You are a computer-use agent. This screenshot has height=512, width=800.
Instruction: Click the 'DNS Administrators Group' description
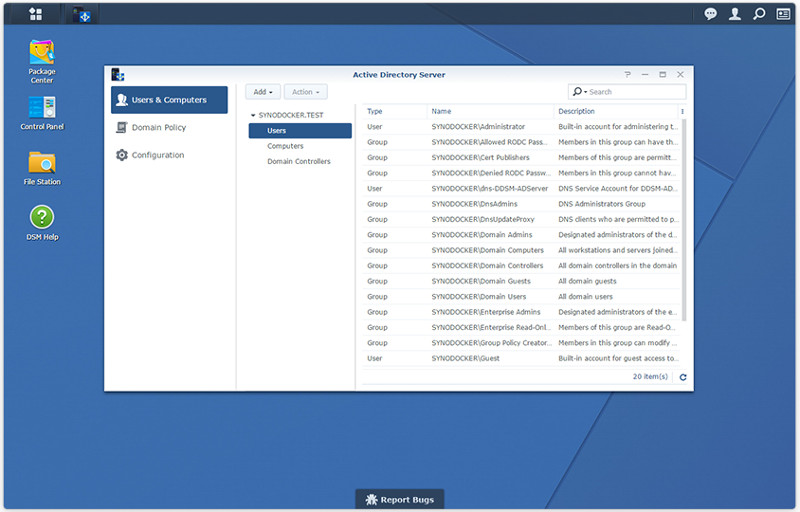[602, 203]
